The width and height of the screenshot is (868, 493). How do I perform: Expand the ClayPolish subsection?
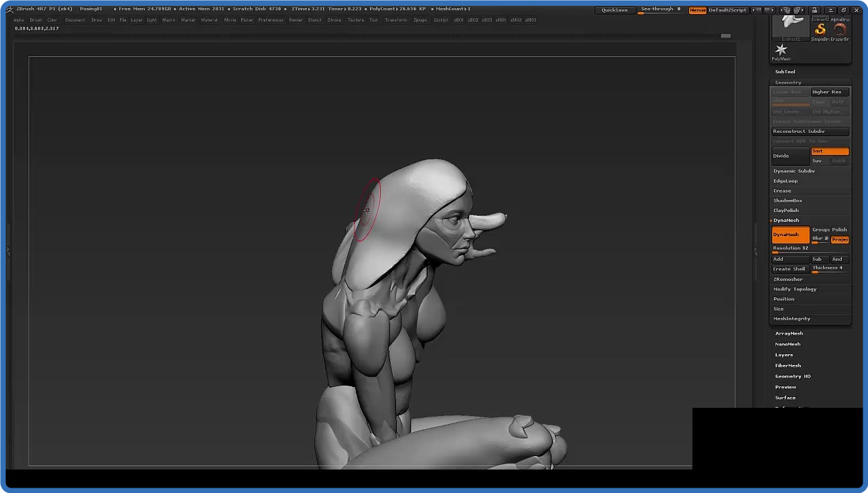[x=786, y=211]
